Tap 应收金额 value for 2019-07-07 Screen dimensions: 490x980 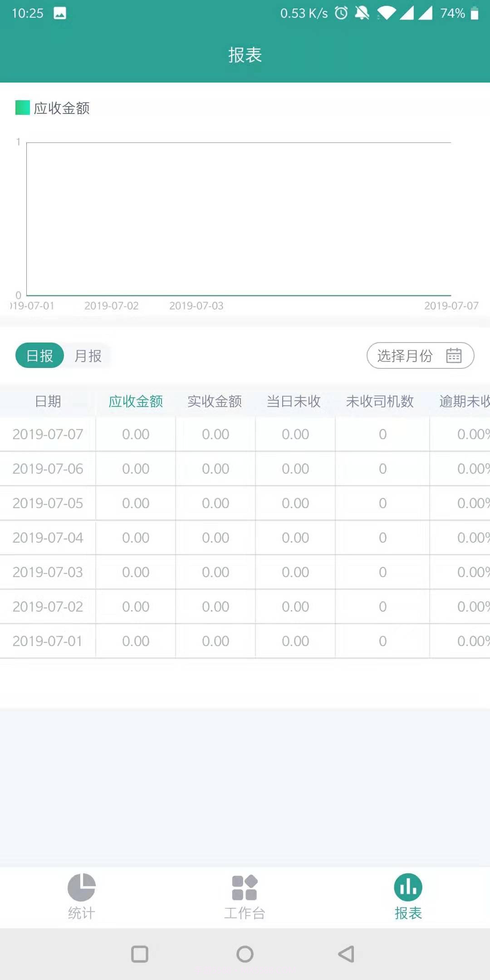pos(136,434)
